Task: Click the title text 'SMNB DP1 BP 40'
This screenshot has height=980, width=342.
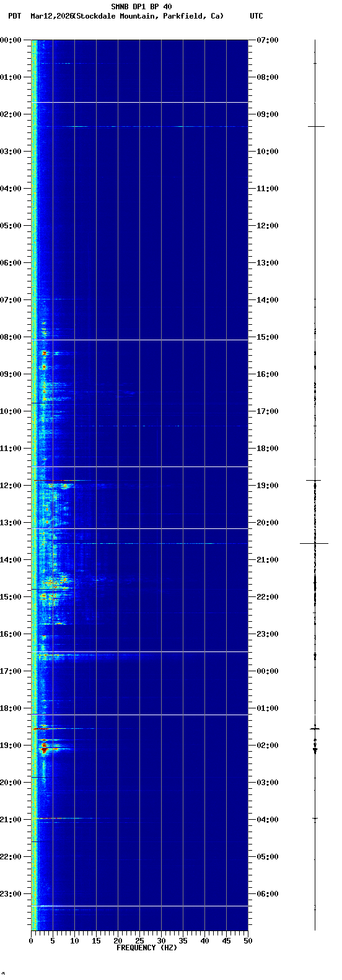Action: 141,7
